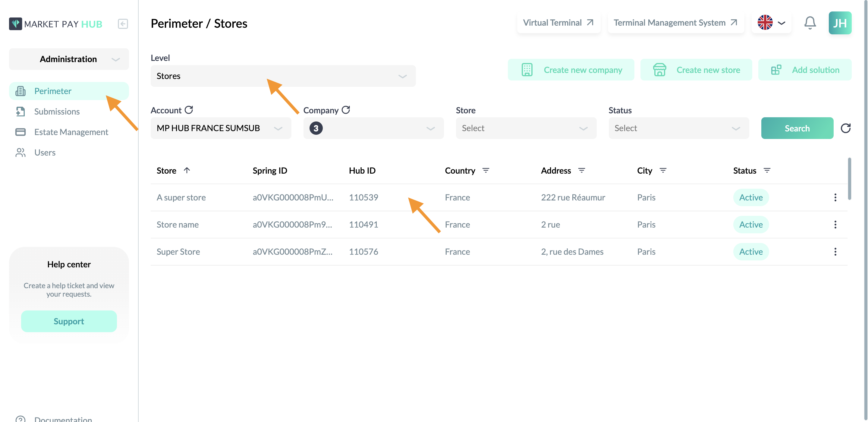Click Hub ID 110491
868x422 pixels.
point(363,225)
